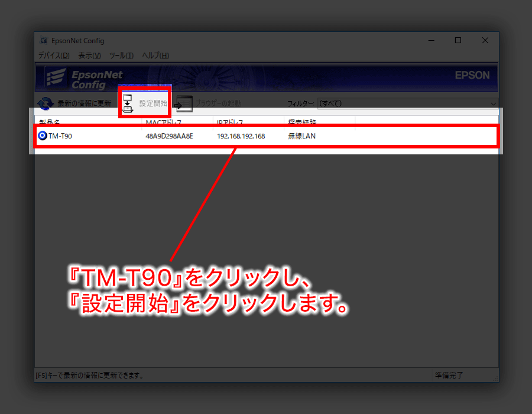Click the refresh (最新の情報に更新) icon

click(x=46, y=103)
